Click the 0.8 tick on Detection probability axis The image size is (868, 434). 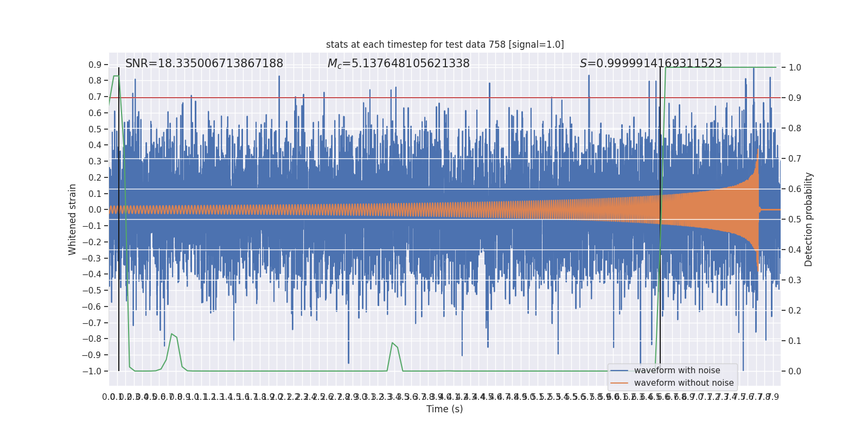coord(795,128)
